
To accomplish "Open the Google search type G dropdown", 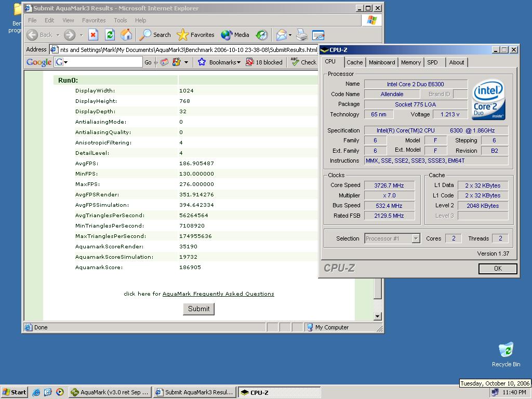I will (62, 62).
